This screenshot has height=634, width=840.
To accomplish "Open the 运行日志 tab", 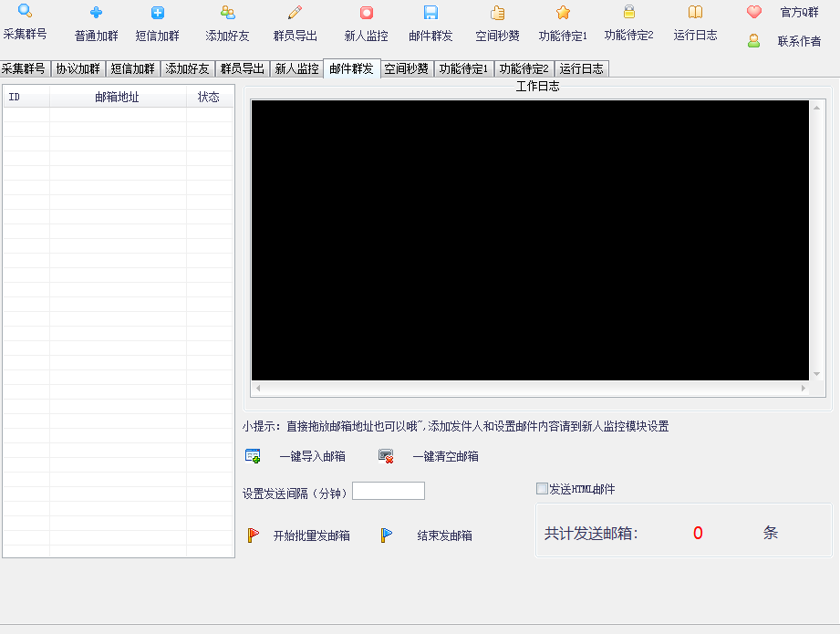I will pyautogui.click(x=582, y=68).
